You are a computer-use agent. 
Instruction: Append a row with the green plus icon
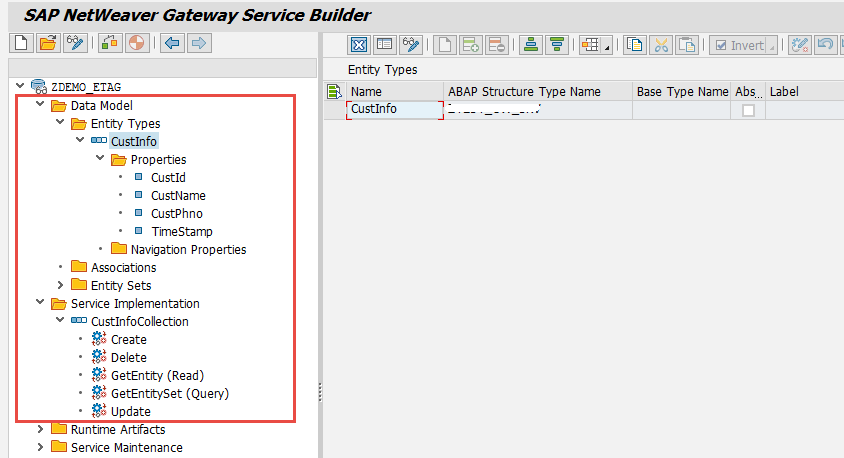pos(471,45)
